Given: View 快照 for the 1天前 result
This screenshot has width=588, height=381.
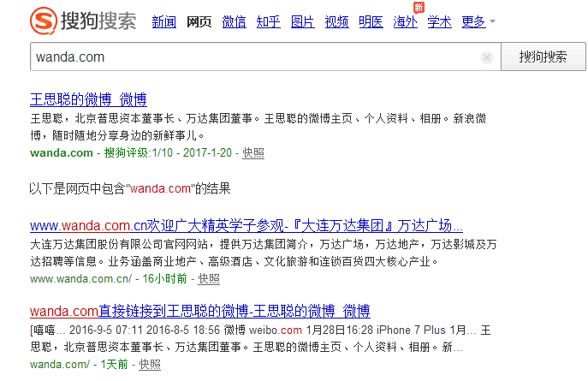Looking at the screenshot, I should (149, 364).
